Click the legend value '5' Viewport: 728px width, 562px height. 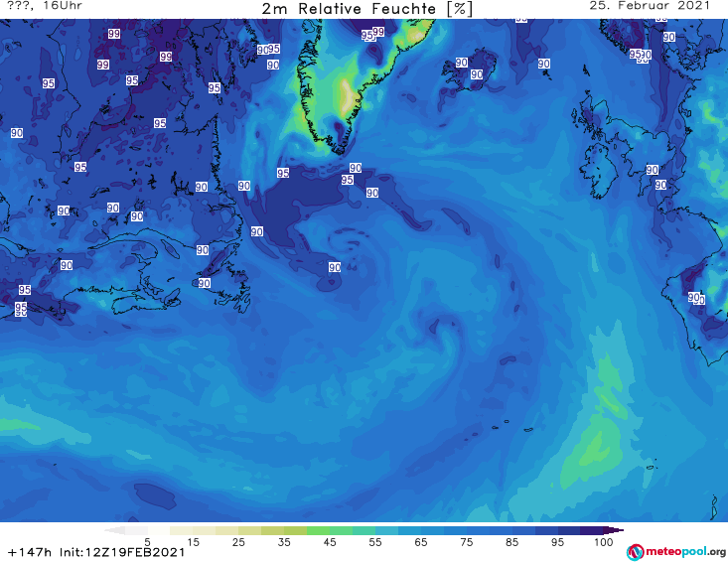tap(147, 542)
